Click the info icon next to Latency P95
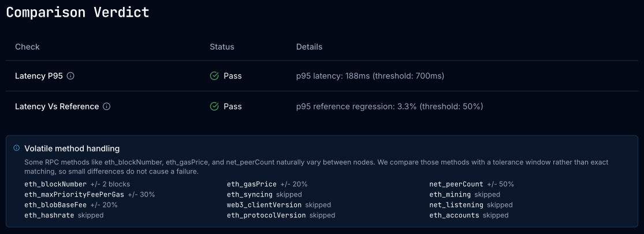 pos(70,76)
